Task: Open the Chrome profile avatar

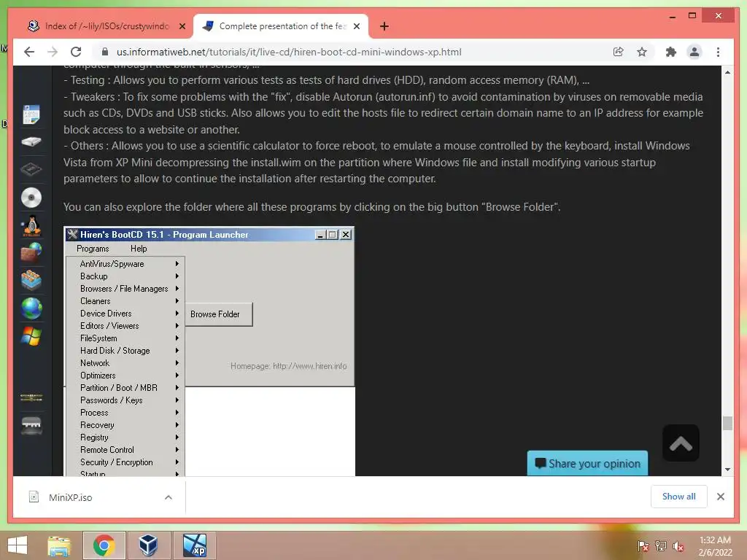Action: (694, 52)
